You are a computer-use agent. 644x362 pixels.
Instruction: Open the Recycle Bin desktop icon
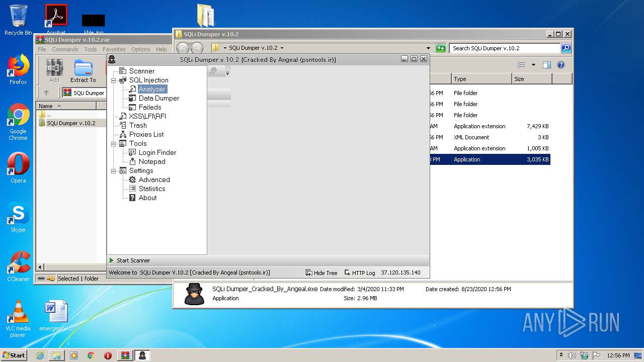(x=18, y=20)
